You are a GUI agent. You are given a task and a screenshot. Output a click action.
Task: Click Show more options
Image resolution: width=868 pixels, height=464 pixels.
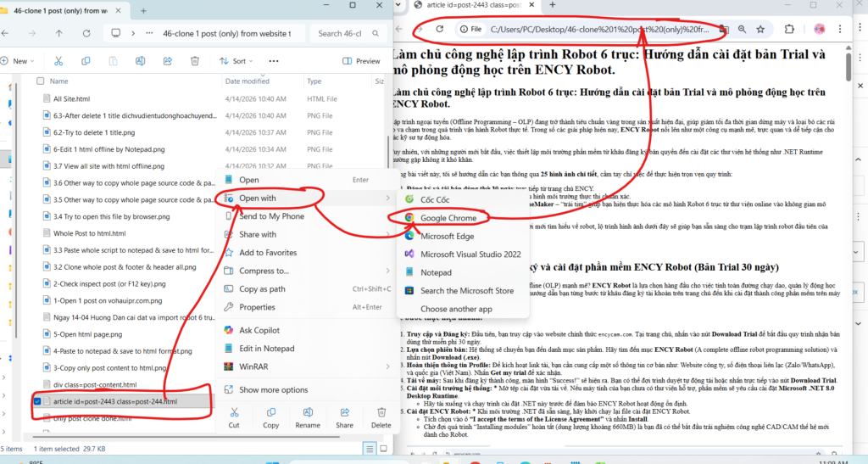point(271,389)
